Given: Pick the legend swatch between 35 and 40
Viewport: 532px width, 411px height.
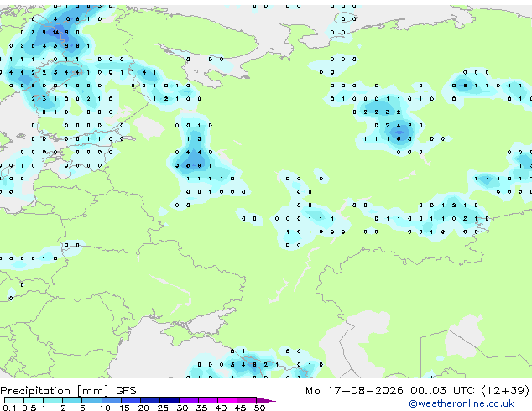Looking at the screenshot, I should pyautogui.click(x=208, y=400).
